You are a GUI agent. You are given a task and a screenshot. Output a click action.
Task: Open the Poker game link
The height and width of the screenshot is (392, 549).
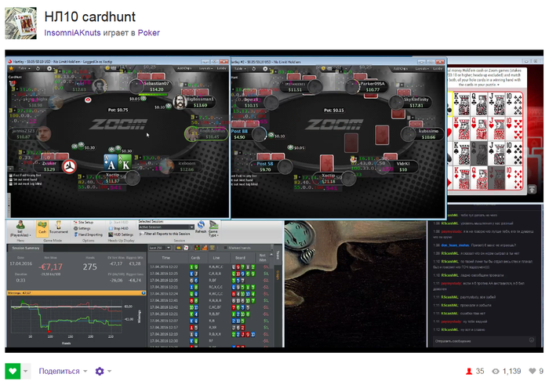coord(149,33)
